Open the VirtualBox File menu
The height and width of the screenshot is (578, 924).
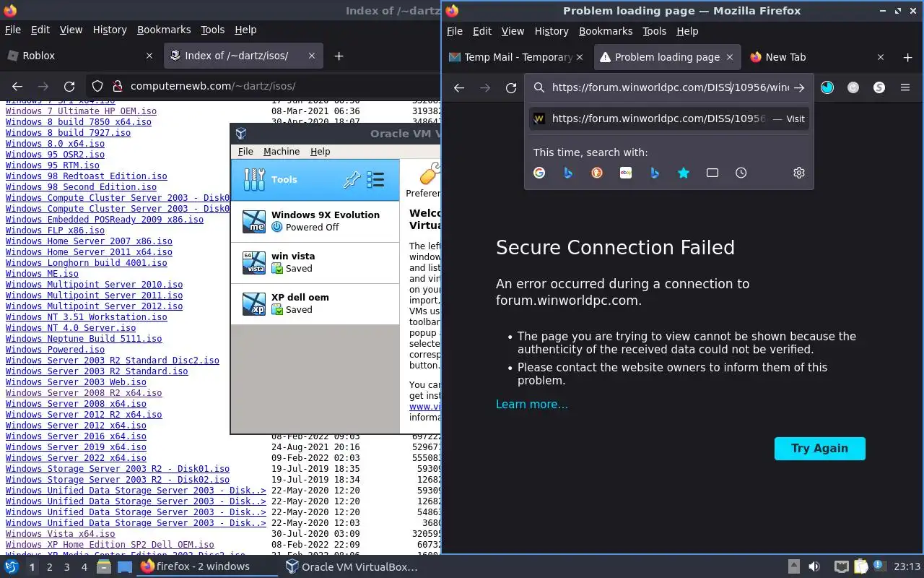245,151
